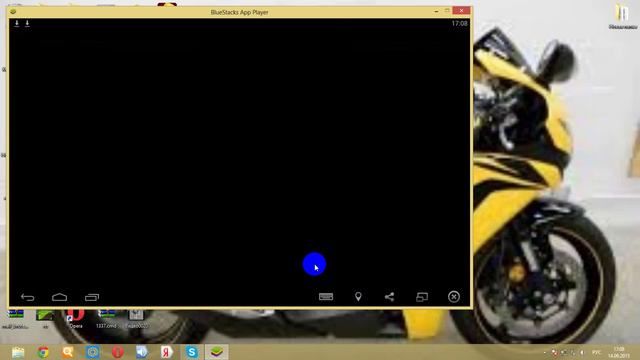Maximize the BlueStacks App Player window
Screen dimensions: 640x360
point(447,11)
